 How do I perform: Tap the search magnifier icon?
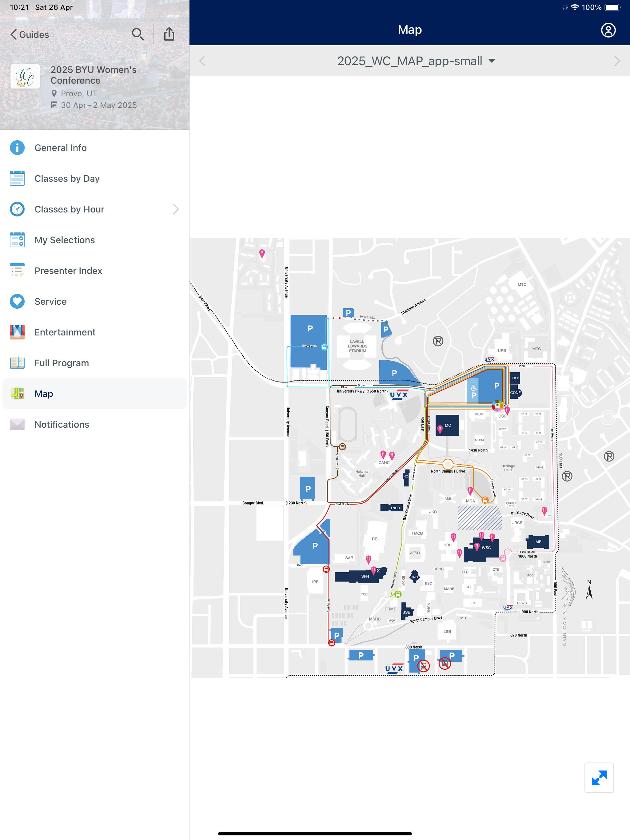tap(138, 34)
